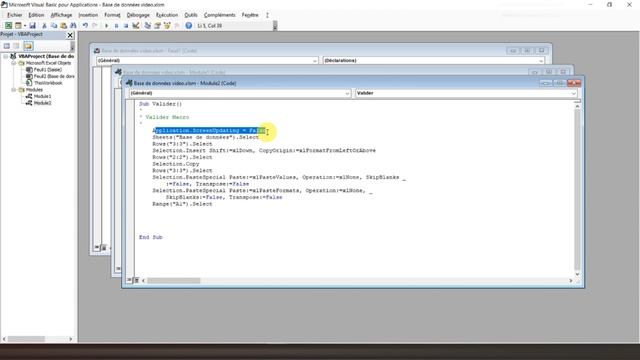Click the View Object icon in Project panel

[16, 46]
